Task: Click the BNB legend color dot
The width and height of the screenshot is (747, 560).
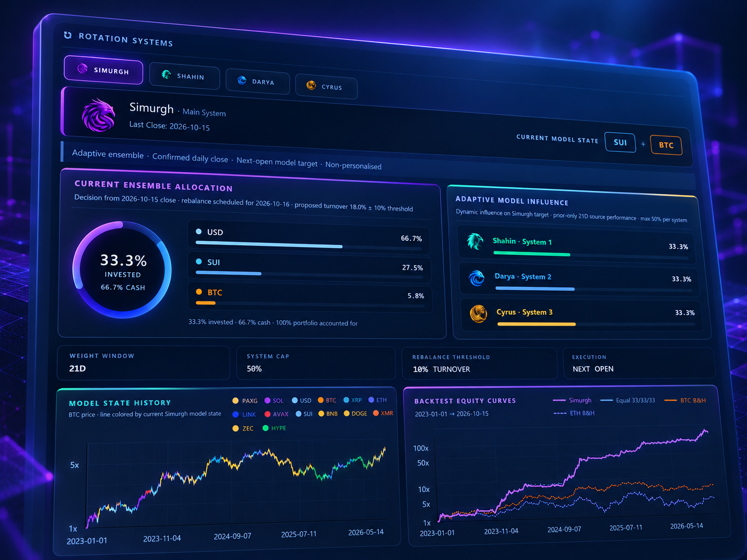Action: [321, 414]
